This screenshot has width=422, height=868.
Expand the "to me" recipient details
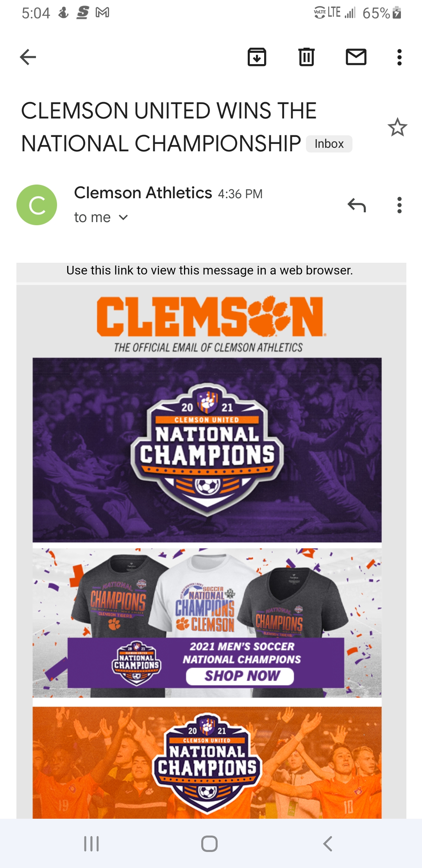(101, 217)
